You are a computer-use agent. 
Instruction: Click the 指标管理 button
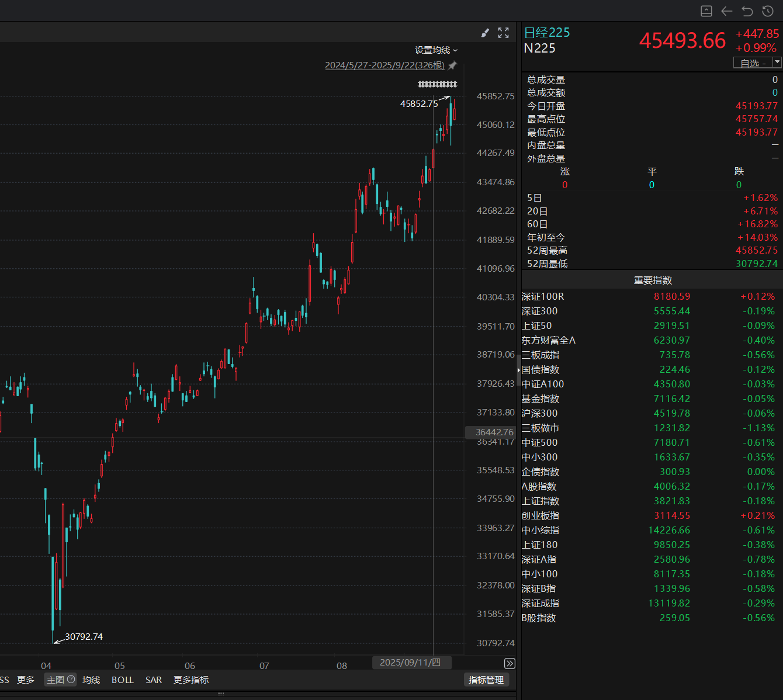coord(486,680)
